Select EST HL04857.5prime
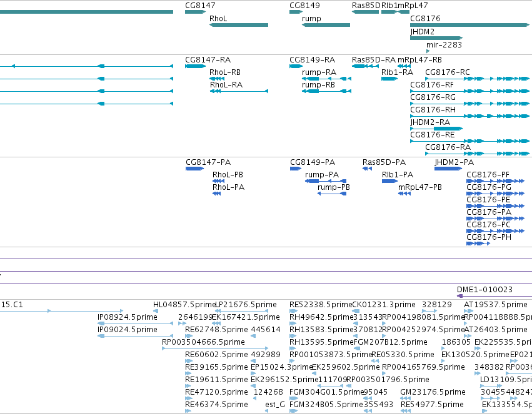532x414 pixels. click(x=184, y=305)
